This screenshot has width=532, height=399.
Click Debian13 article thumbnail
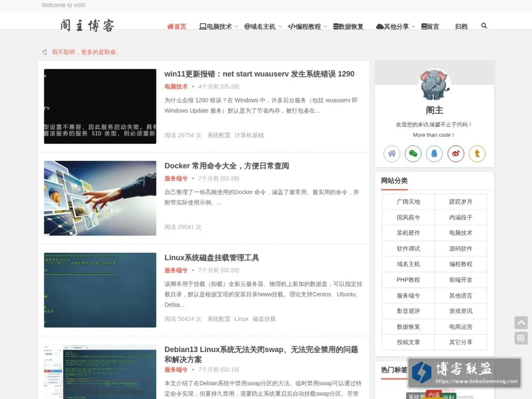[x=100, y=372]
